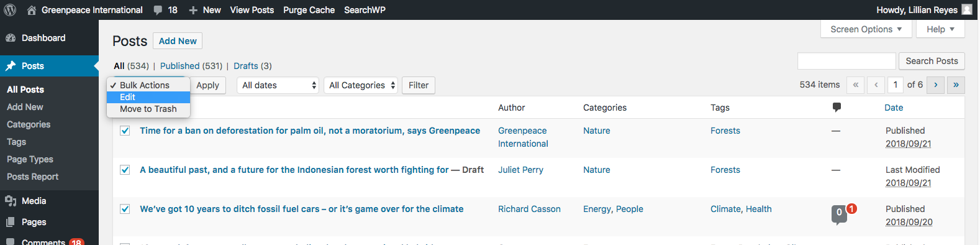Uncheck the palm oil deforestation post checkbox
Image resolution: width=980 pixels, height=245 pixels.
(x=125, y=131)
